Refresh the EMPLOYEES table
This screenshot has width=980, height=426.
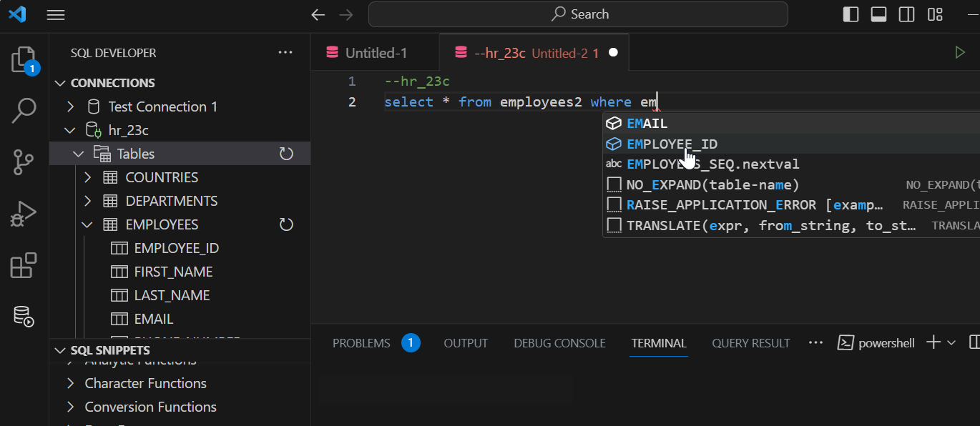click(286, 224)
